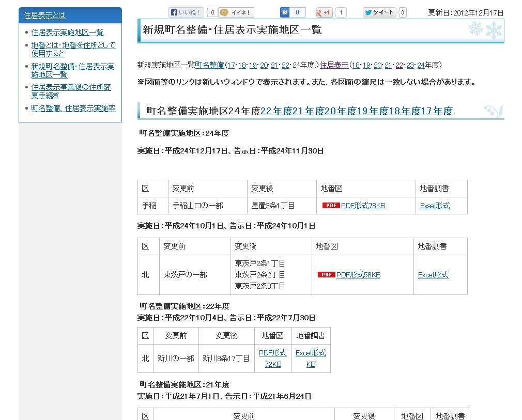Image resolution: width=522 pixels, height=420 pixels.
Task: Click the red PDF icon in 東茨戸 row
Action: [x=326, y=274]
